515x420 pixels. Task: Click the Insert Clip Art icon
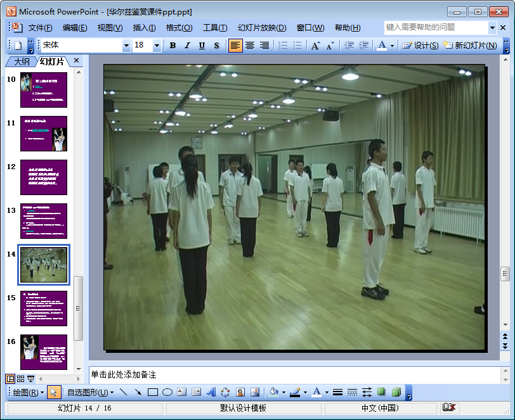[x=240, y=392]
